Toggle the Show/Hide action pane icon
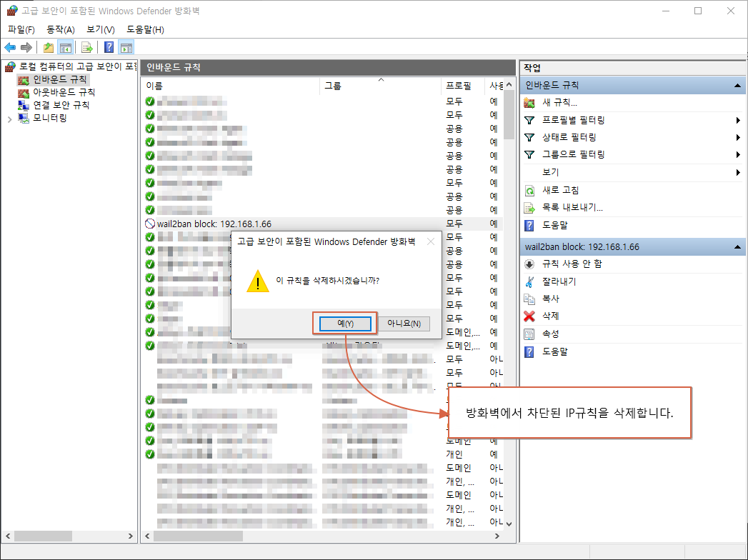 click(126, 47)
